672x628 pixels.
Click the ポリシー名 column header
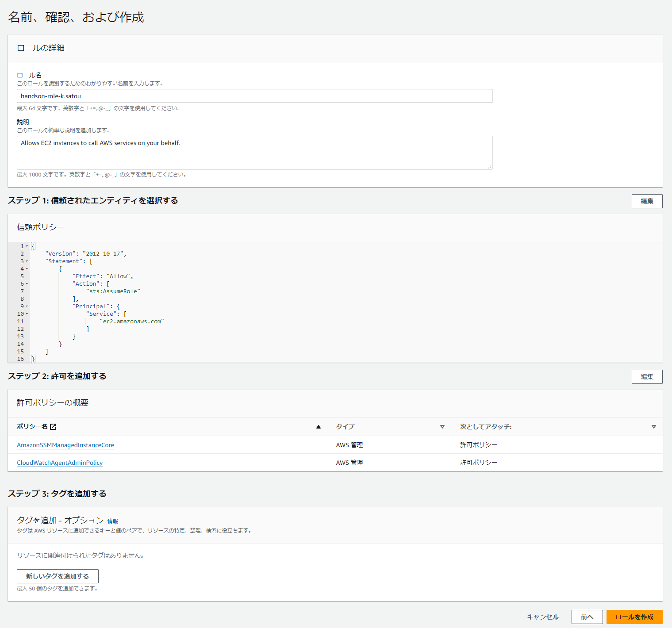click(x=32, y=427)
